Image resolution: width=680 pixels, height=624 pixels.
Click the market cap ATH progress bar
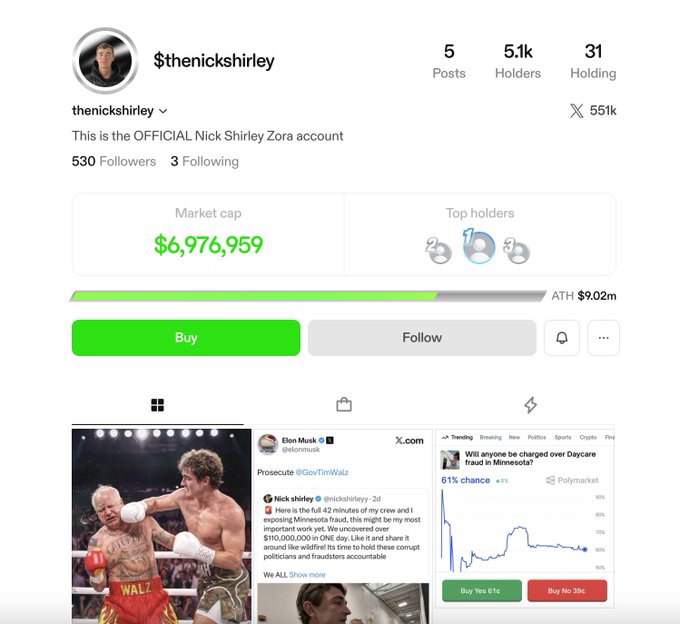[x=308, y=296]
